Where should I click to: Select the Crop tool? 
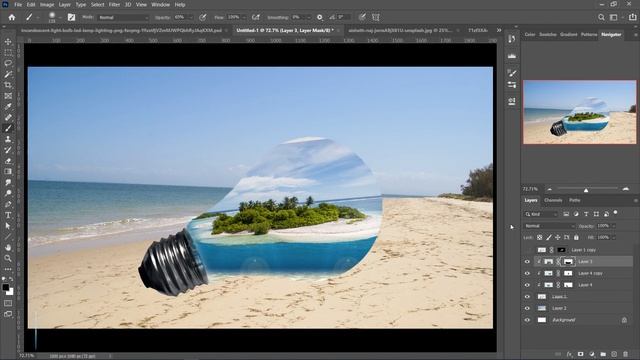pyautogui.click(x=8, y=85)
